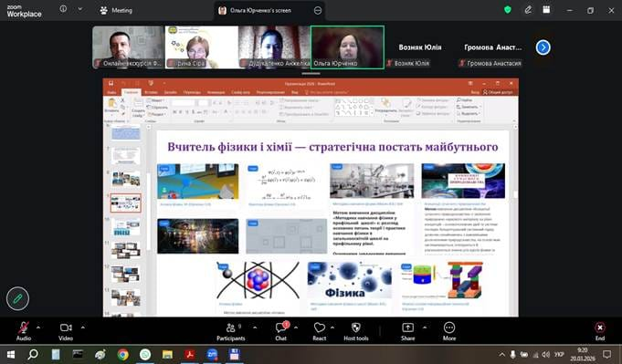Select the Онлайн-екскурсія participant video thumbnail

click(x=128, y=47)
